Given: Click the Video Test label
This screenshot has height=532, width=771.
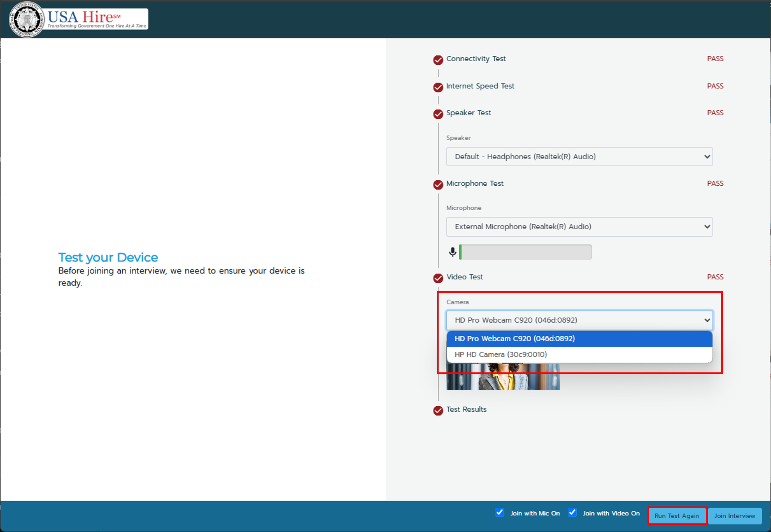Looking at the screenshot, I should pyautogui.click(x=464, y=277).
